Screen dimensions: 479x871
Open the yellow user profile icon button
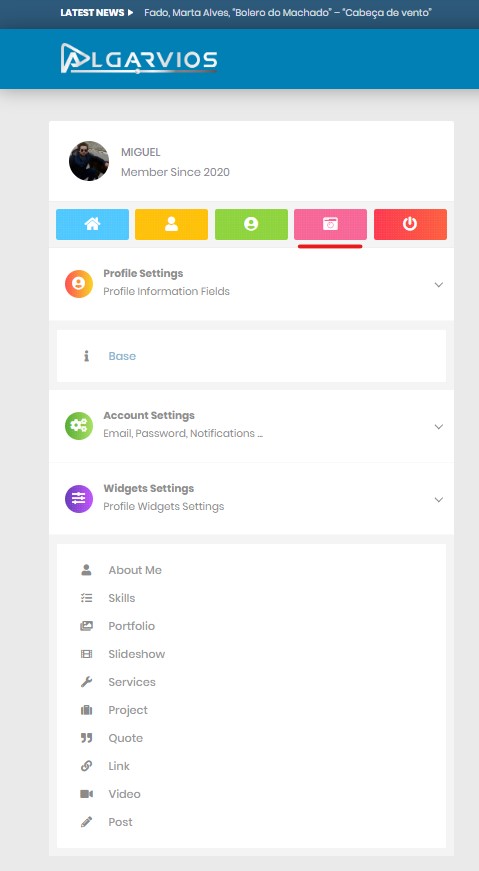[x=171, y=224]
